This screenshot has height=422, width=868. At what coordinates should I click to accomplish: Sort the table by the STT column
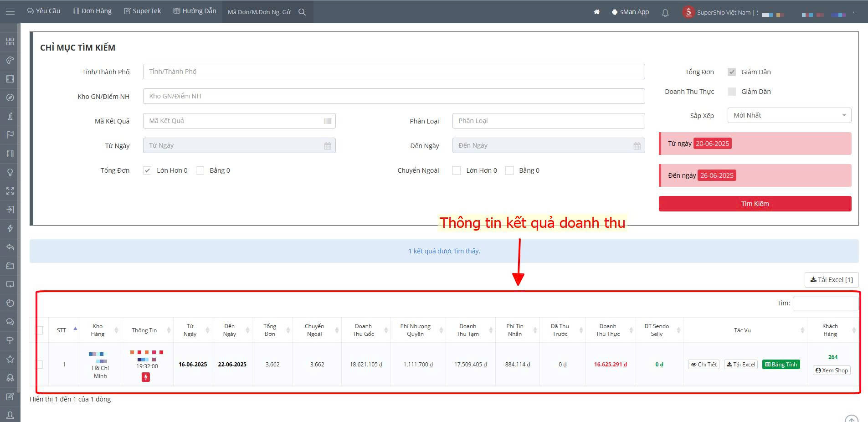tap(64, 330)
